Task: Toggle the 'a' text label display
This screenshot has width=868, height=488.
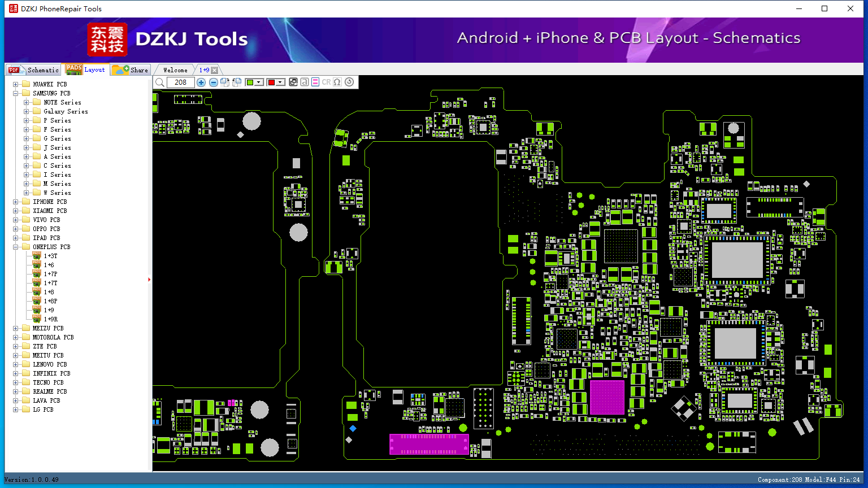Action: (x=305, y=82)
